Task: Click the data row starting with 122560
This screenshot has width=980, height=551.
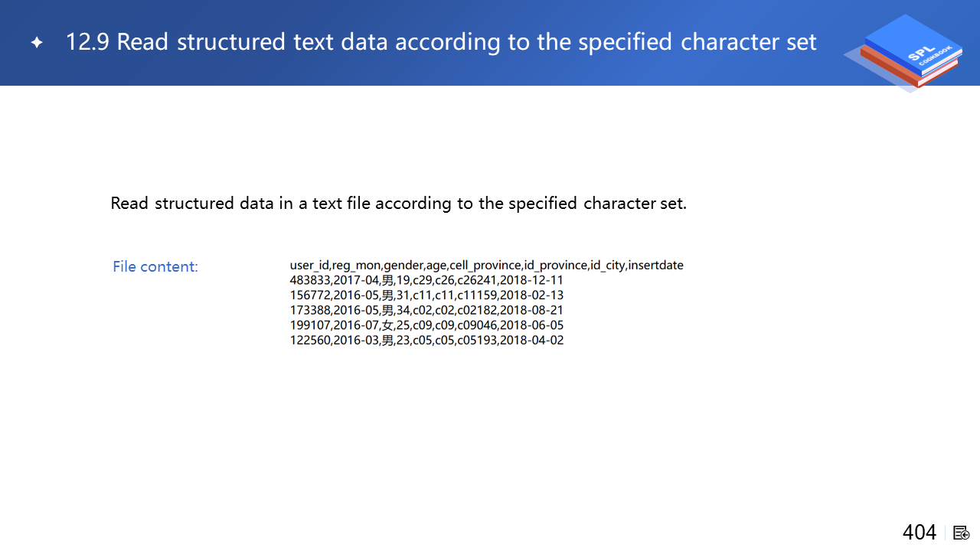Action: pos(426,340)
